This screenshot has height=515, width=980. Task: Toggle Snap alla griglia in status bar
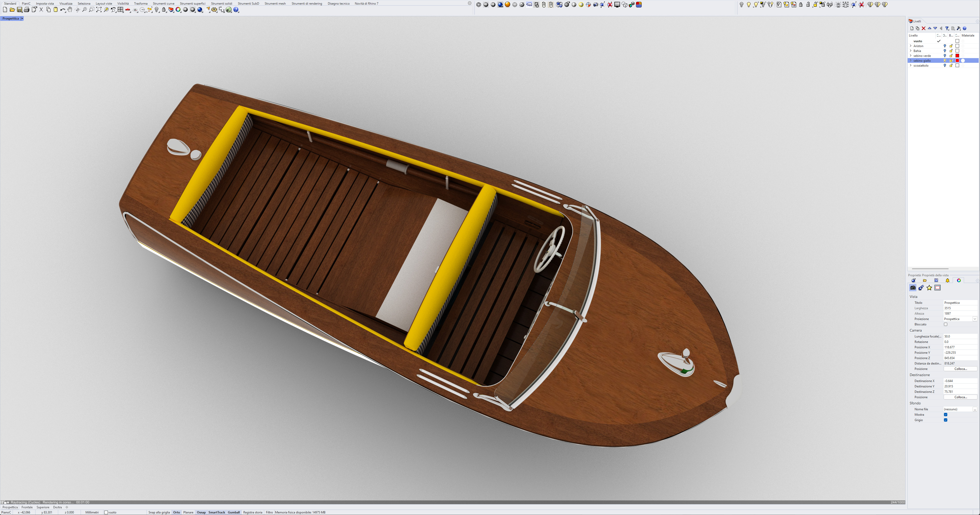[x=159, y=512]
